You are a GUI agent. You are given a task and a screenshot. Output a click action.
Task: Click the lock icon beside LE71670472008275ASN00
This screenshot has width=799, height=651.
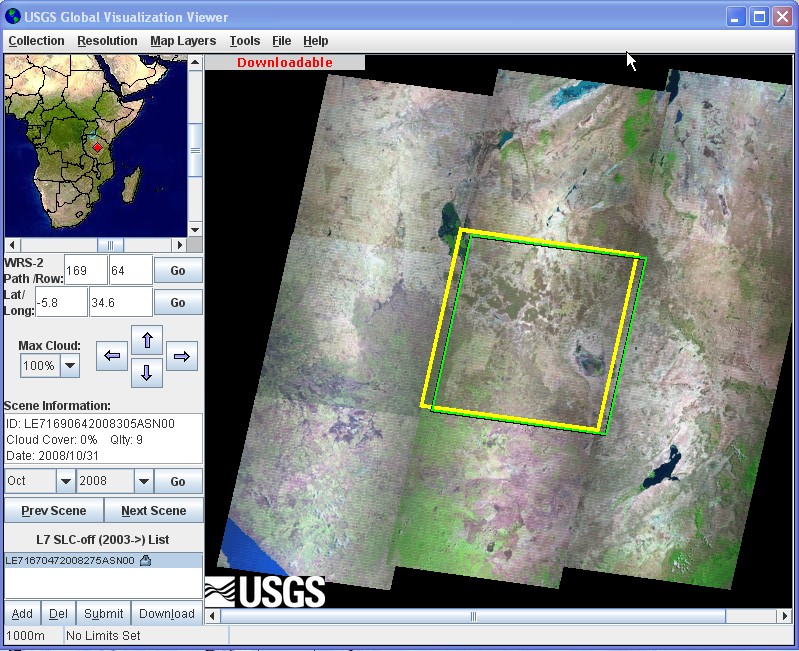145,561
